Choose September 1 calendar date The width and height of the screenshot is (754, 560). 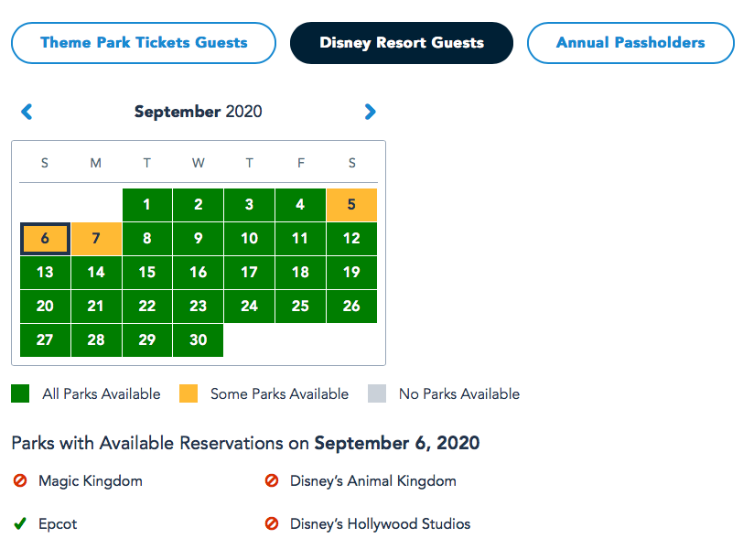pos(147,205)
